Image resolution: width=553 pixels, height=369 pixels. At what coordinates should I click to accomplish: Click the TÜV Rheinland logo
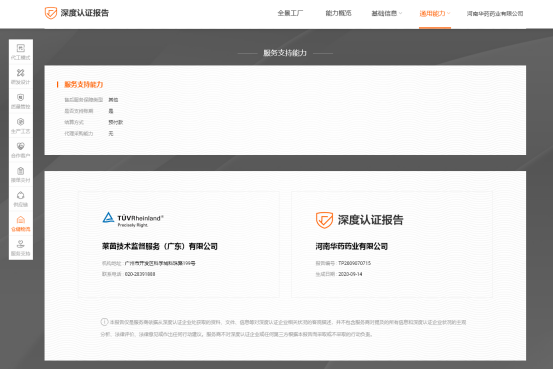click(133, 219)
